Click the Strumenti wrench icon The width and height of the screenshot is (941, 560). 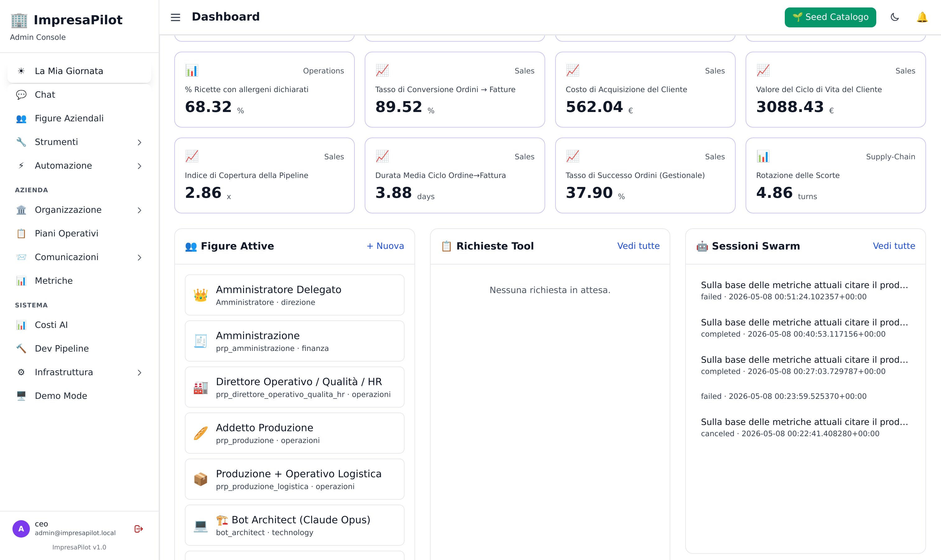point(21,142)
